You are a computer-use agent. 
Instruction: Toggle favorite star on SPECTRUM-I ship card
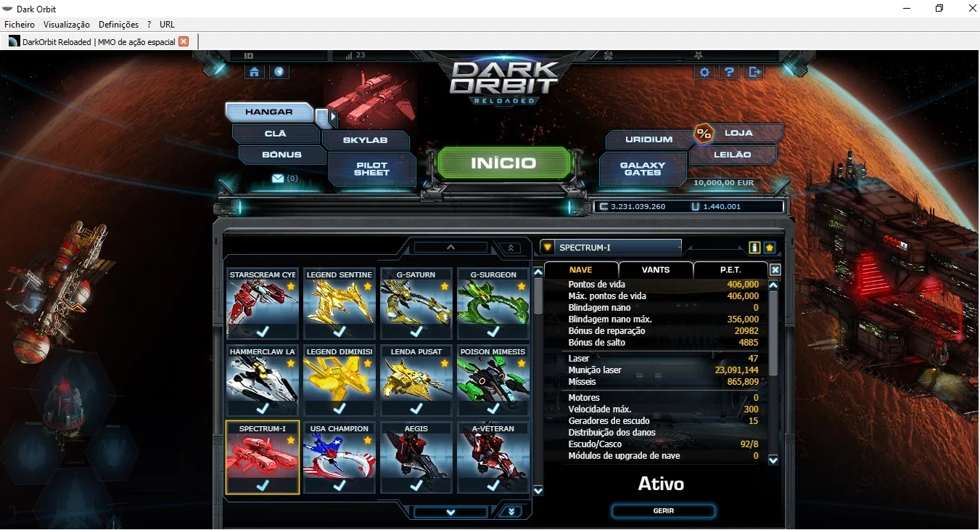291,441
